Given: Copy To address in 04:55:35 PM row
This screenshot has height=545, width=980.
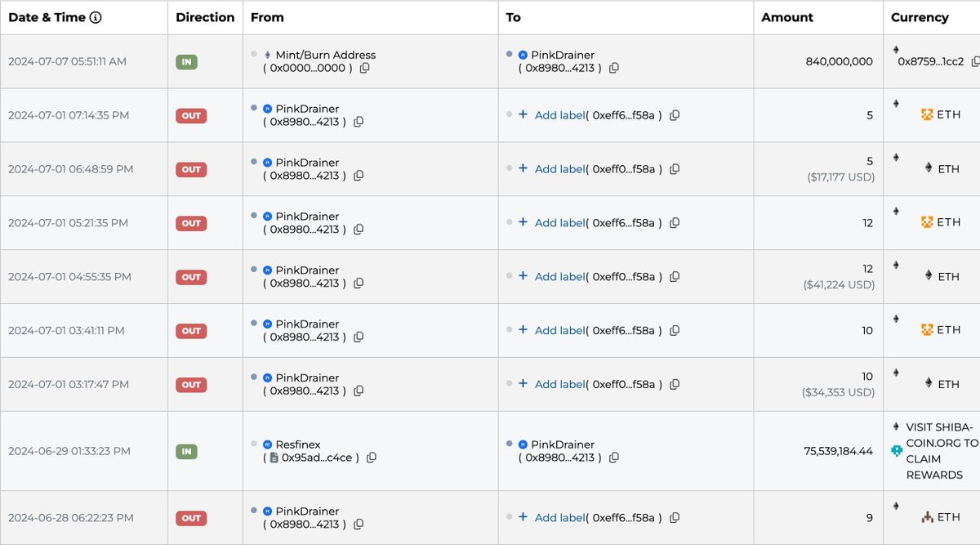Looking at the screenshot, I should point(674,277).
